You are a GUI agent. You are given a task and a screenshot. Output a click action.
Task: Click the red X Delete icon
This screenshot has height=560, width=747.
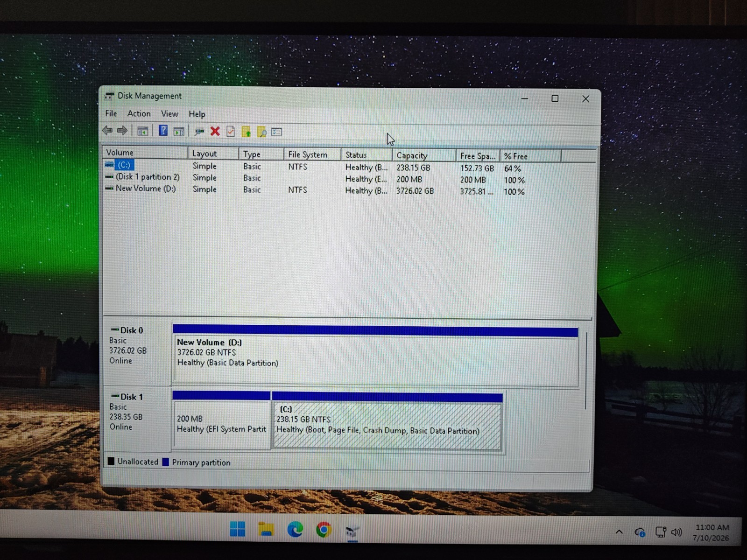[x=215, y=131]
